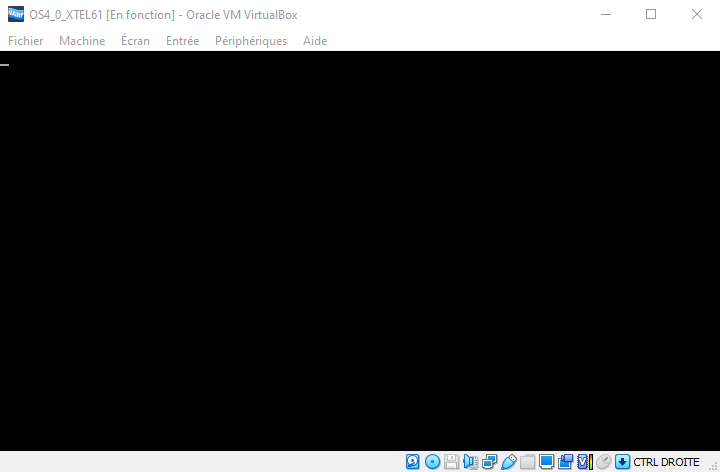The height and width of the screenshot is (472, 720).
Task: Click the display monitor status icon
Action: point(546,461)
